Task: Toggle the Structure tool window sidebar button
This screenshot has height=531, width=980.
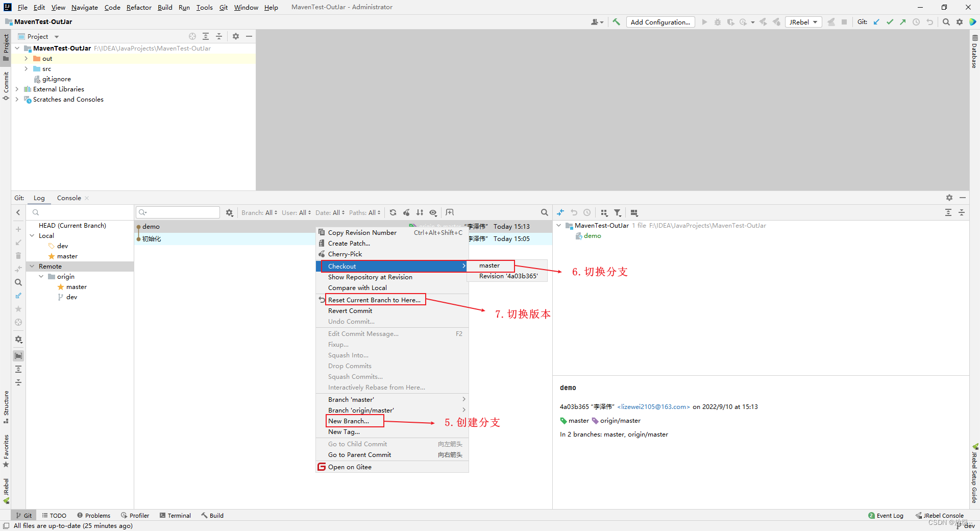Action: 6,407
